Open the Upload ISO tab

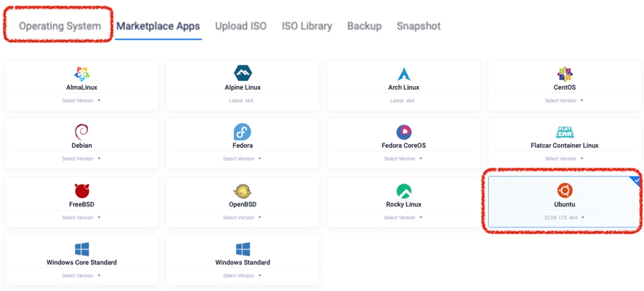coord(240,26)
